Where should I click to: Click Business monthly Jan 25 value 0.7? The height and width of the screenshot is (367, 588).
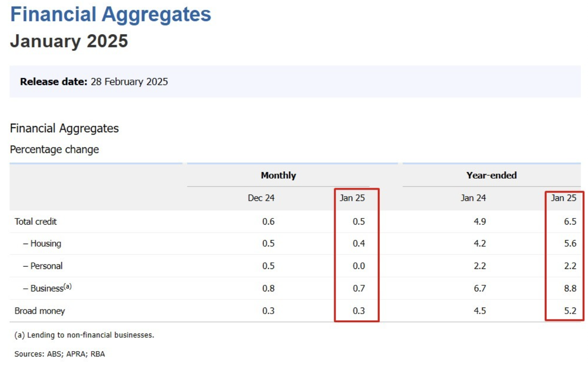tap(359, 288)
